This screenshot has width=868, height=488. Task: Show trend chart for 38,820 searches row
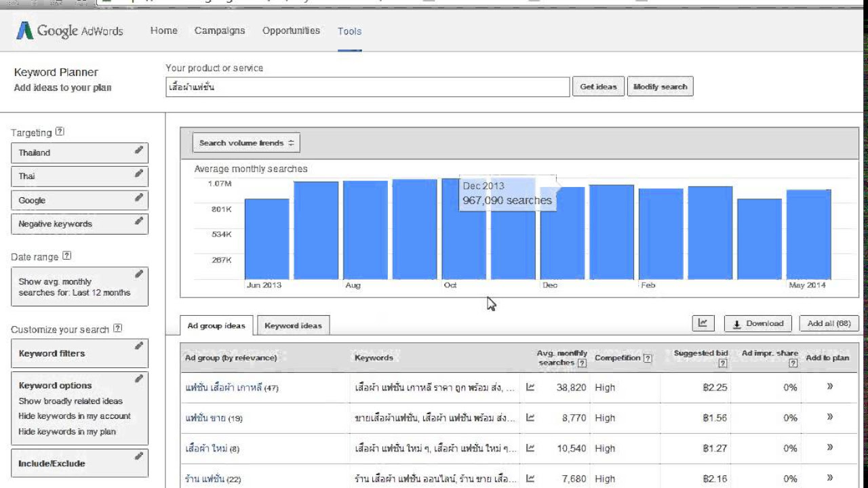click(530, 388)
